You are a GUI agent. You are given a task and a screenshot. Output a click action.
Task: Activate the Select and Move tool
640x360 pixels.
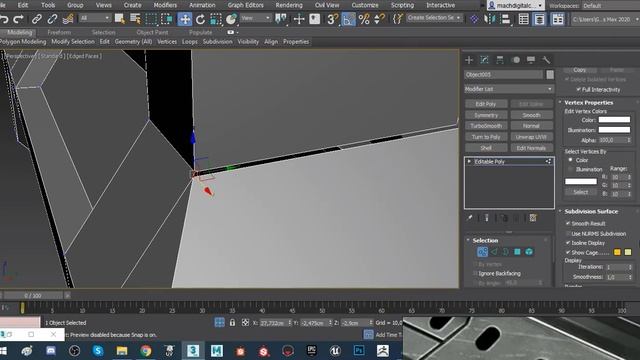point(185,19)
